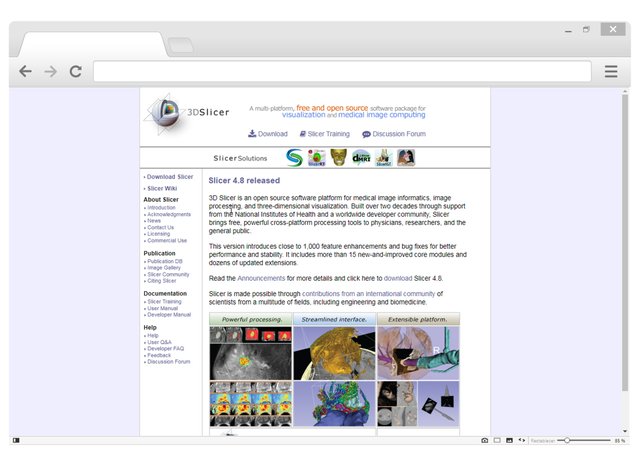
Task: Go back with the browser back arrow
Action: click(25, 71)
